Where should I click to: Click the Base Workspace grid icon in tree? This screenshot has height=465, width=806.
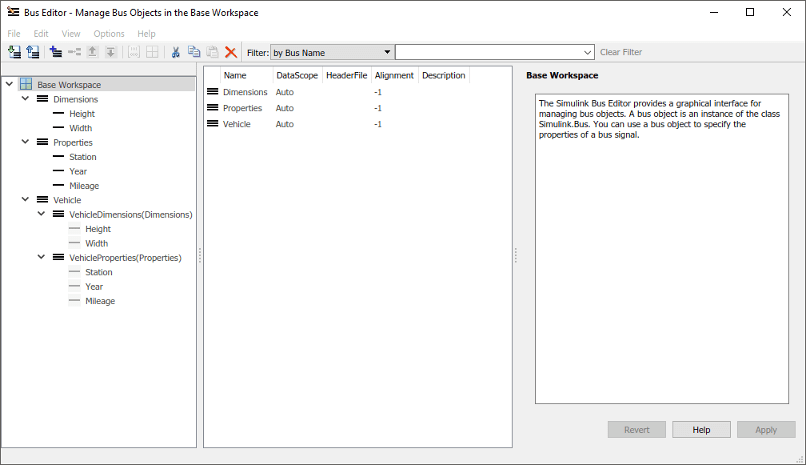[26, 84]
